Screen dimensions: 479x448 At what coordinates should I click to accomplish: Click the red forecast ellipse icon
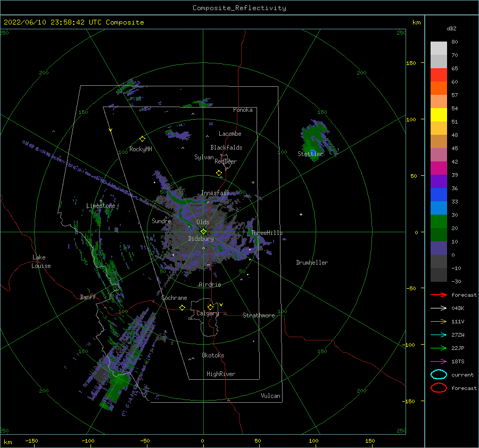tap(439, 388)
